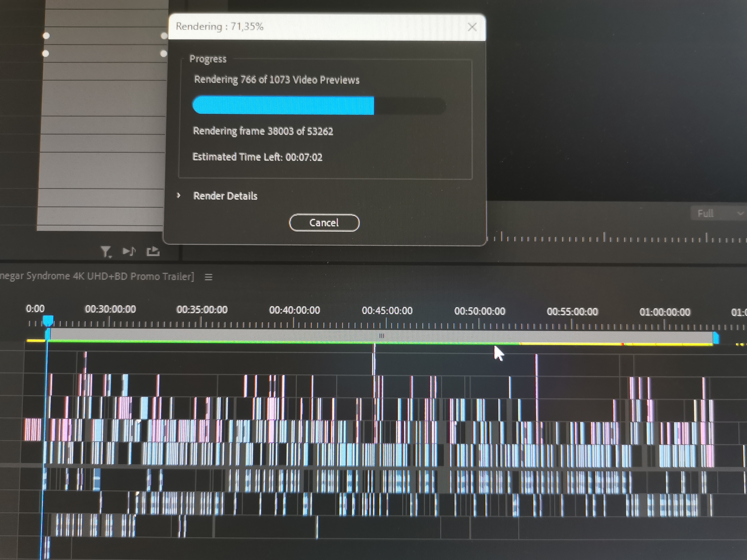Click the work area bar right end handle

pyautogui.click(x=716, y=338)
